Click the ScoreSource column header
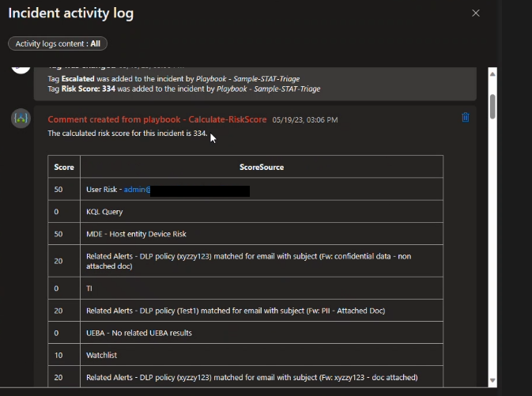532x396 pixels. 262,167
